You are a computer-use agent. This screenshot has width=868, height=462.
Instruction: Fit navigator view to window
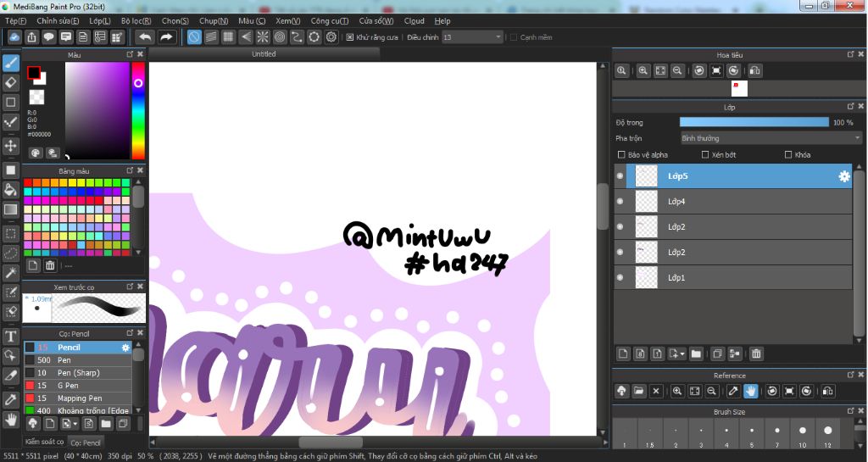point(660,70)
